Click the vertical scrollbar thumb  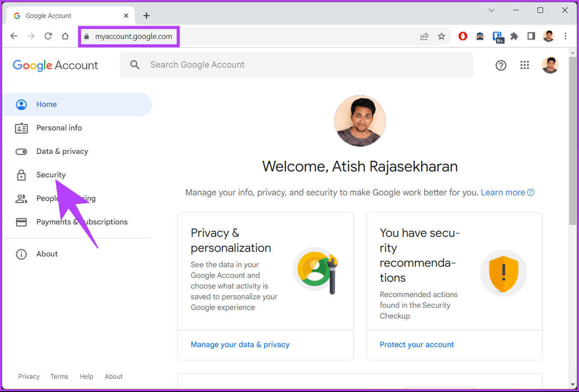click(x=573, y=141)
